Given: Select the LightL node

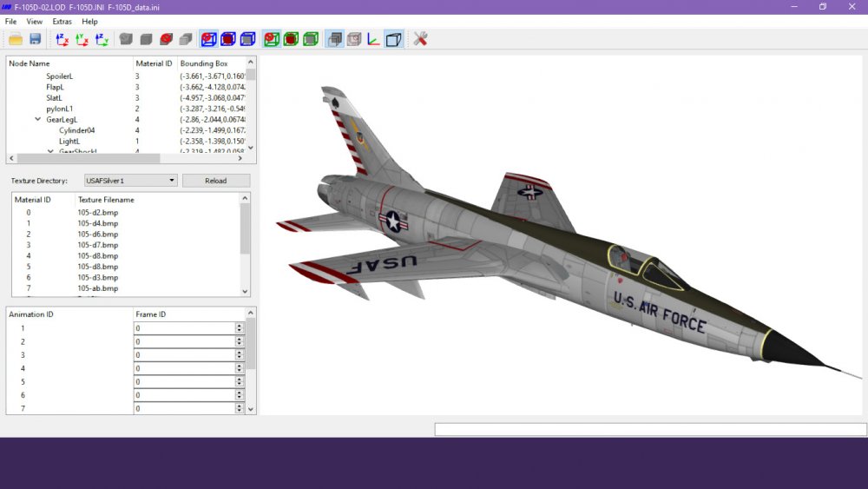Looking at the screenshot, I should click(69, 142).
